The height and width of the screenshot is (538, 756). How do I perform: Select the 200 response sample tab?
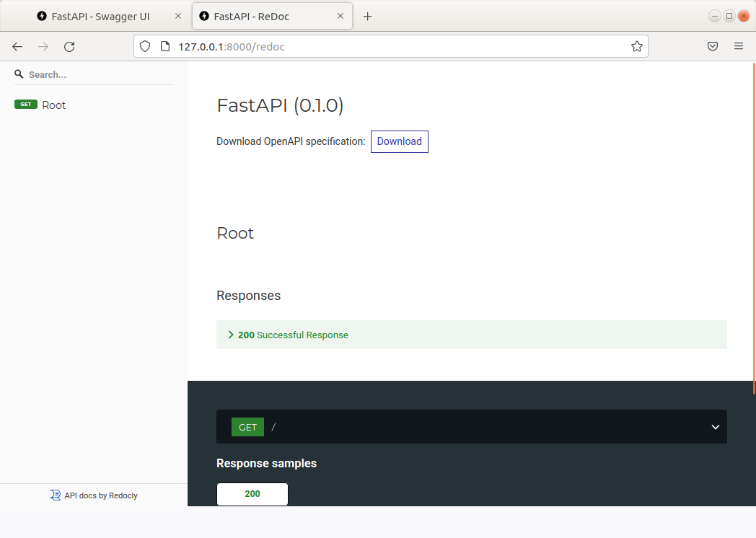point(252,494)
